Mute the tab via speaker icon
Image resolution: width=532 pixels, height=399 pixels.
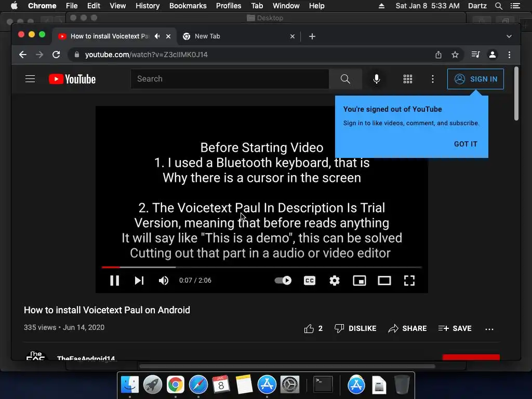[157, 36]
